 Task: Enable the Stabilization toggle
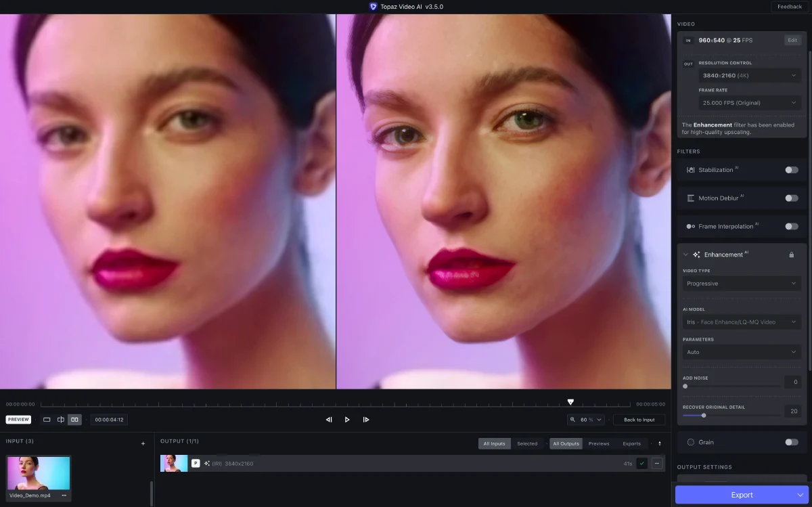[x=792, y=170]
